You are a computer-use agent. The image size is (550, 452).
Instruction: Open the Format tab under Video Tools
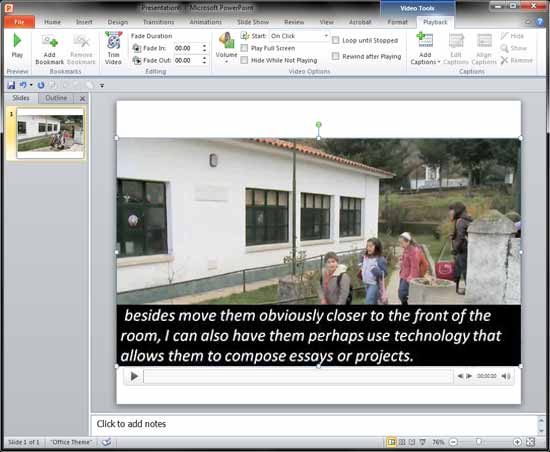click(x=397, y=22)
